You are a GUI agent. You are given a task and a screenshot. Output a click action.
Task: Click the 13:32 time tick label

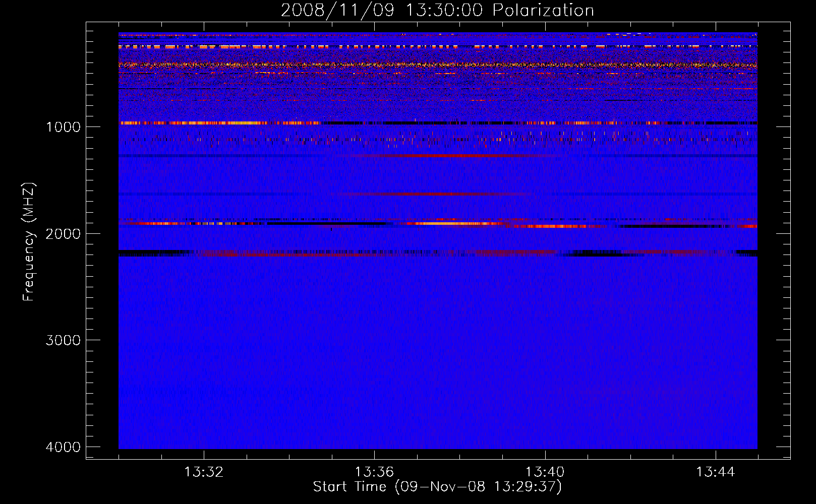click(x=204, y=472)
